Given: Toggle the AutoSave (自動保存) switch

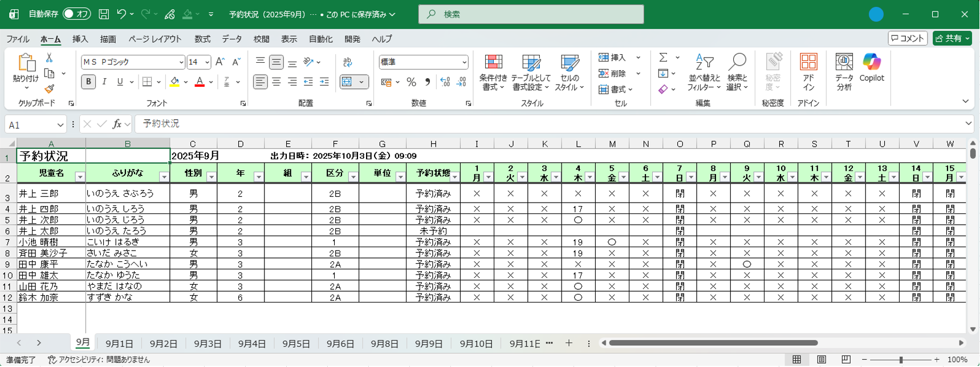Looking at the screenshot, I should [x=76, y=14].
